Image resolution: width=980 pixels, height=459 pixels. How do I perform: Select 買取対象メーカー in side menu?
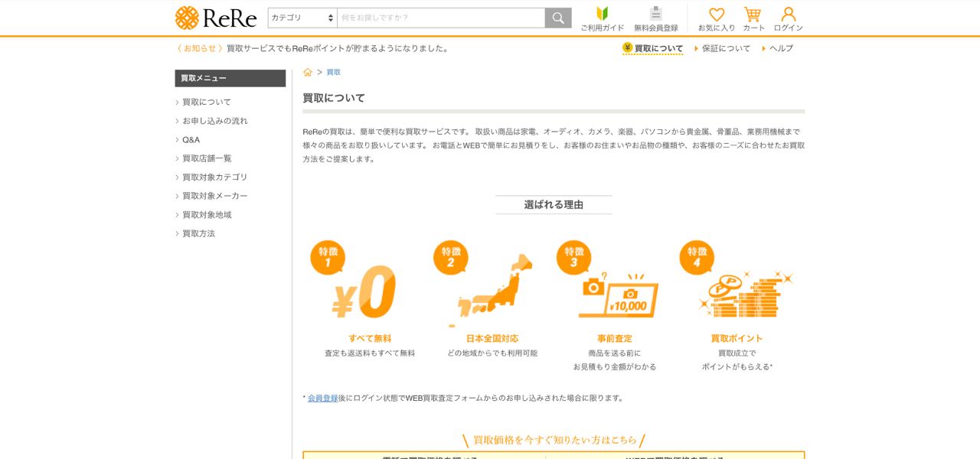(x=215, y=196)
